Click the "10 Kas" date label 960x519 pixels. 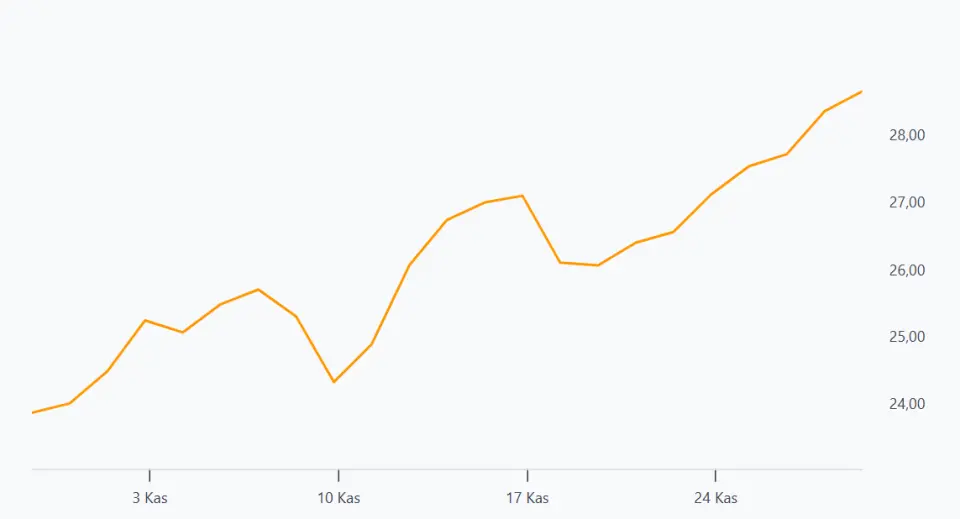point(338,498)
